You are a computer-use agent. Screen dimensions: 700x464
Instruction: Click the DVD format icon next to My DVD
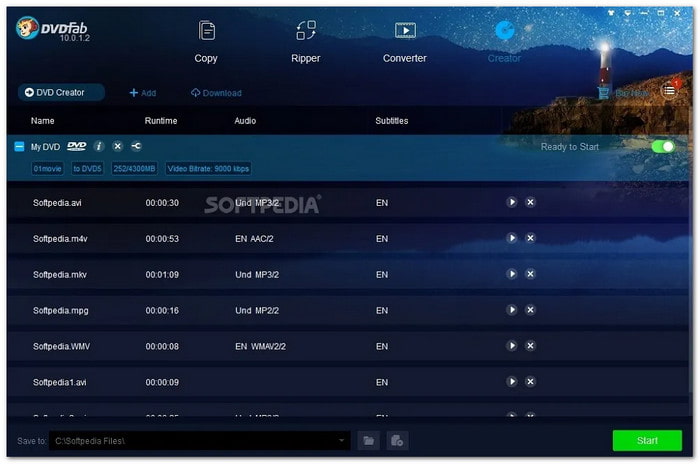click(x=76, y=146)
